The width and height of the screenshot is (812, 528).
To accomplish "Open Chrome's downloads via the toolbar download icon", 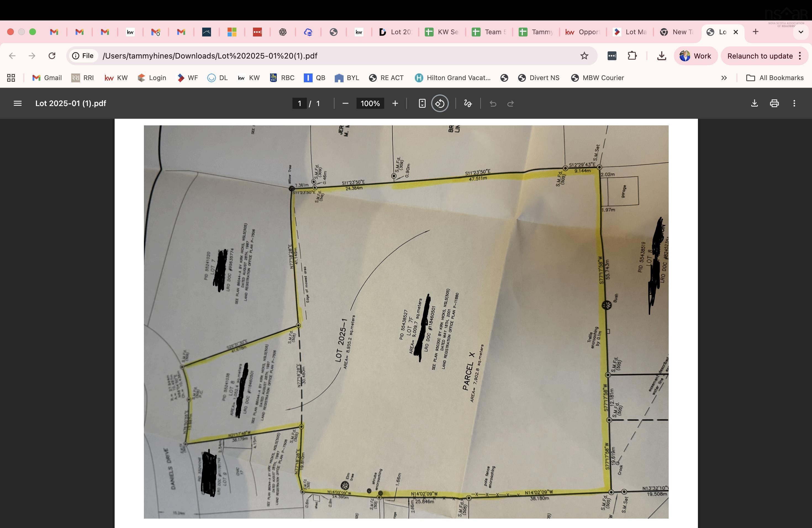I will click(661, 56).
